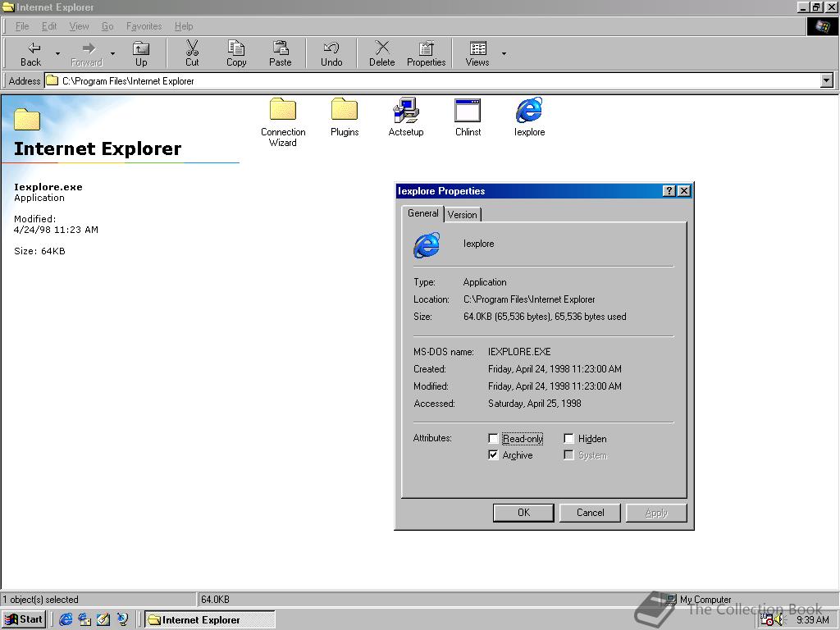The image size is (840, 630).
Task: Open the View menu
Action: (x=80, y=26)
